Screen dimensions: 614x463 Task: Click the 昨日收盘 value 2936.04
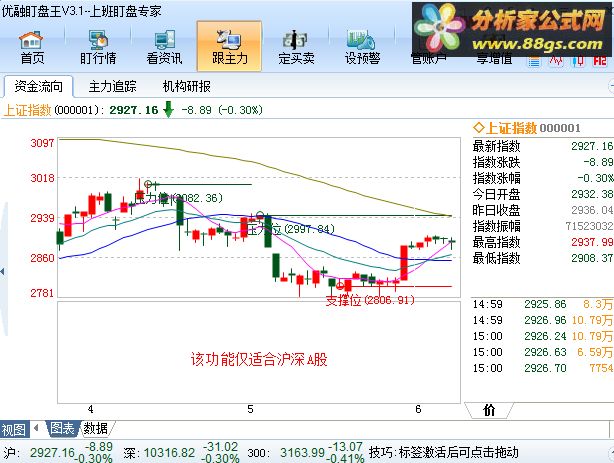click(592, 210)
